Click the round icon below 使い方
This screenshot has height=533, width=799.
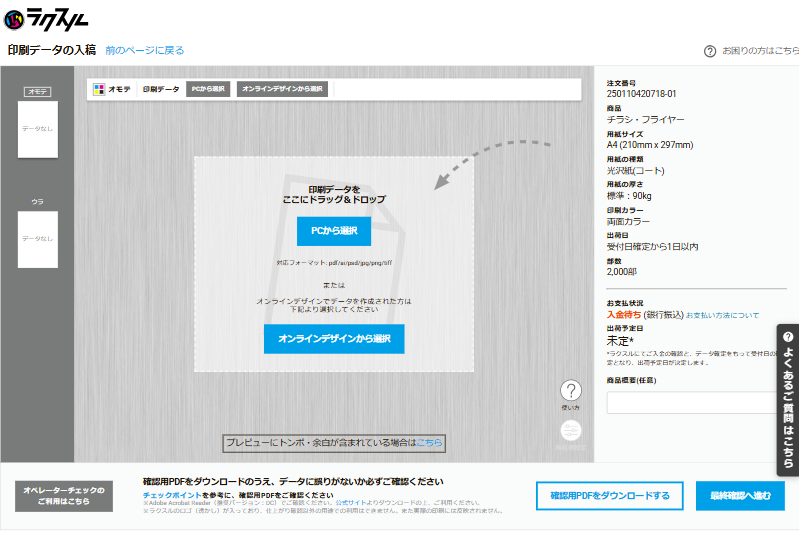coord(571,430)
